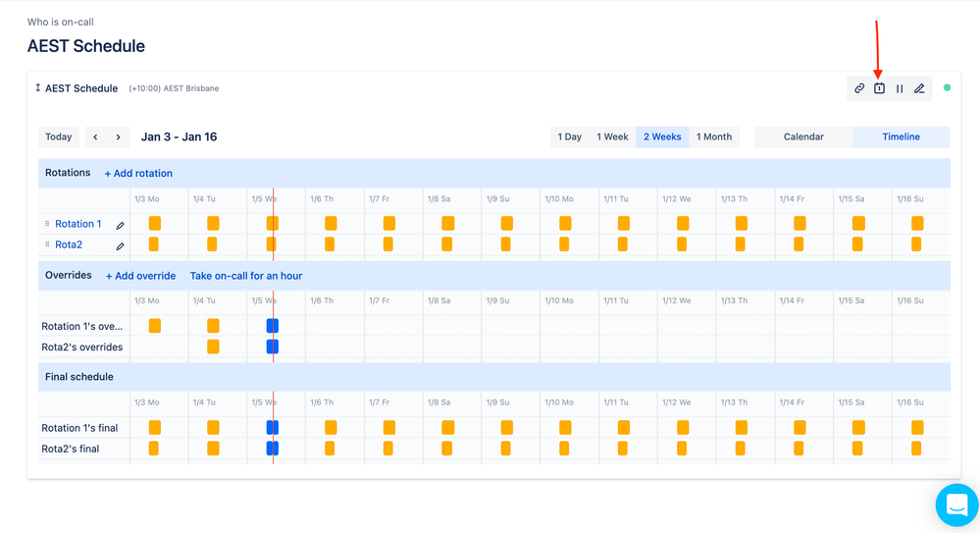980x533 pixels.
Task: Open Rotation 1 link
Action: 78,224
